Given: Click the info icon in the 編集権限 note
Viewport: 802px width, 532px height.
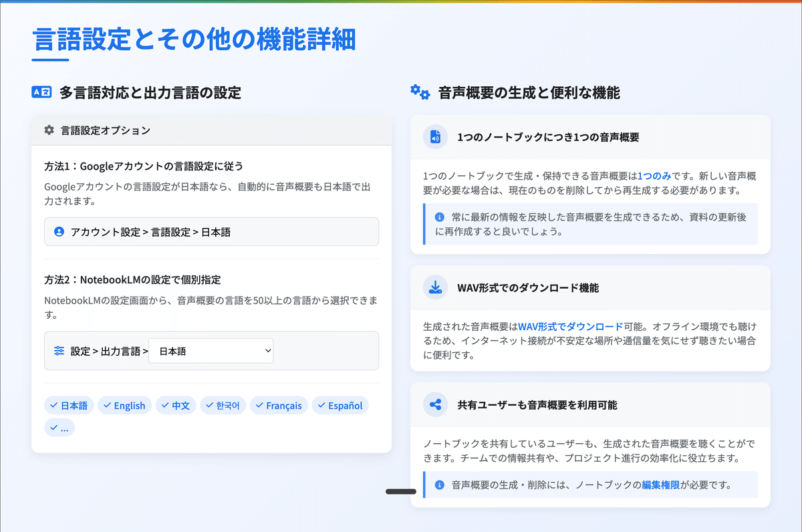Looking at the screenshot, I should (438, 485).
